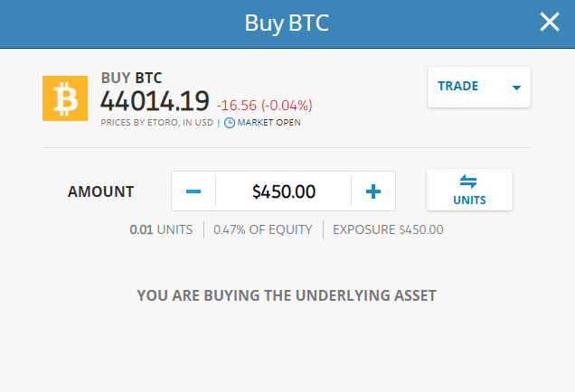Click the Buy BTC header title
575x392 pixels.
coord(287,23)
